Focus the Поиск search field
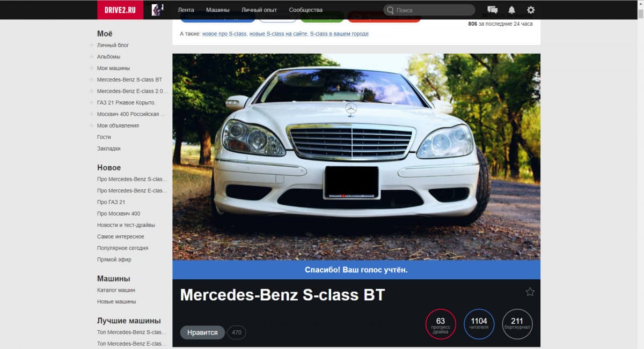 coord(429,10)
